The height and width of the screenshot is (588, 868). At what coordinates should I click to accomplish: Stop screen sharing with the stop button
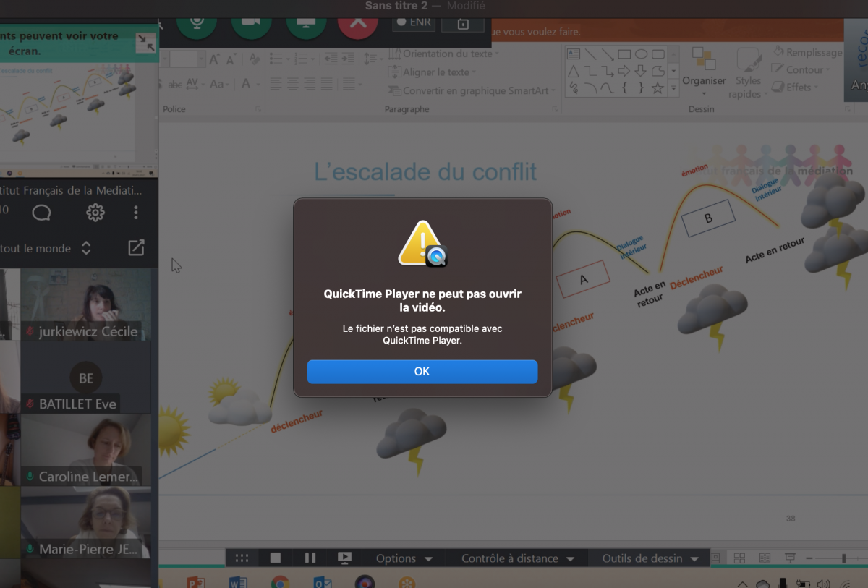click(x=276, y=558)
